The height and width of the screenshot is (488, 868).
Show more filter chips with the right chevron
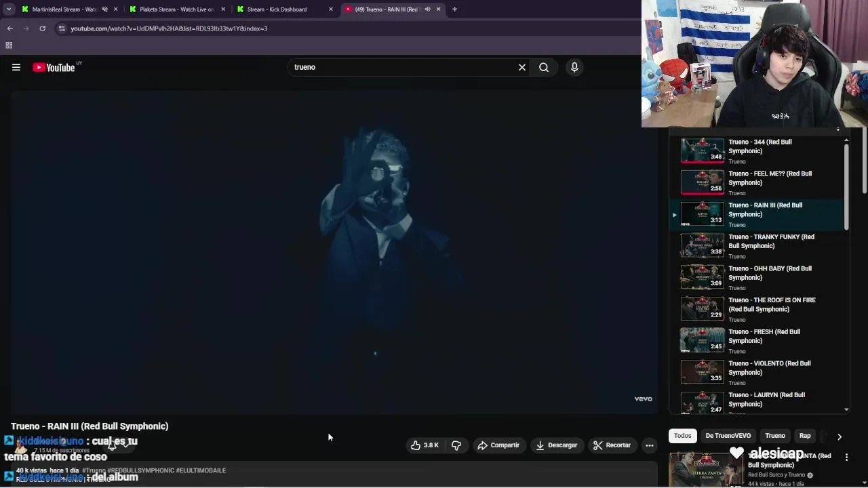point(840,436)
